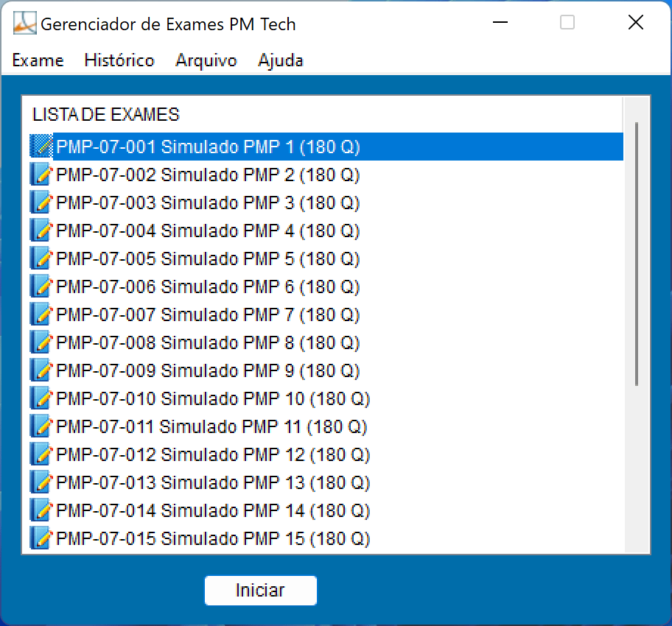Click the app icon in title bar
The height and width of the screenshot is (626, 672).
point(24,23)
